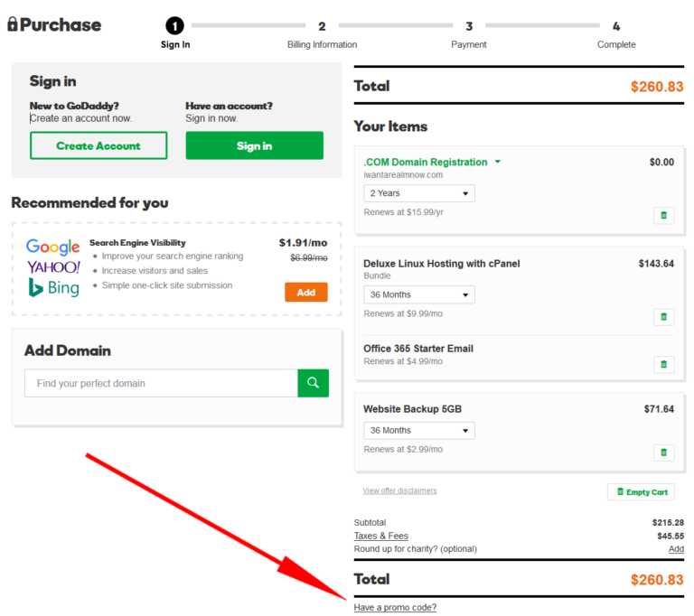Screen dimensions: 694x616
Task: Click Have a promo code link
Action: (395, 608)
